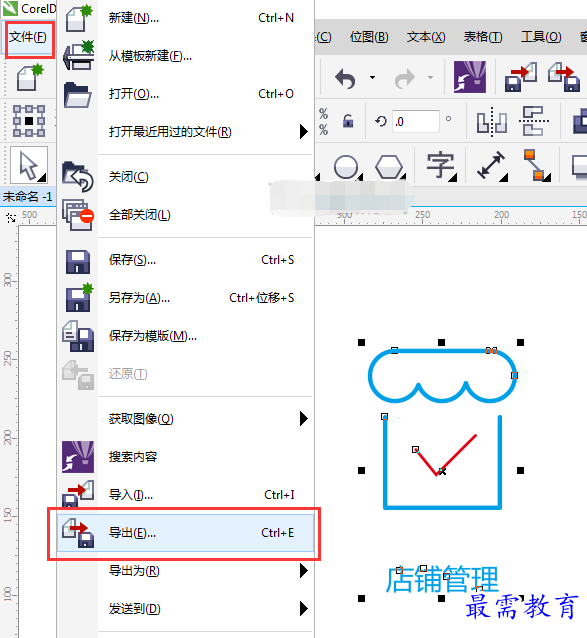Click the mirror vertically icon
The image size is (587, 638).
tap(533, 121)
